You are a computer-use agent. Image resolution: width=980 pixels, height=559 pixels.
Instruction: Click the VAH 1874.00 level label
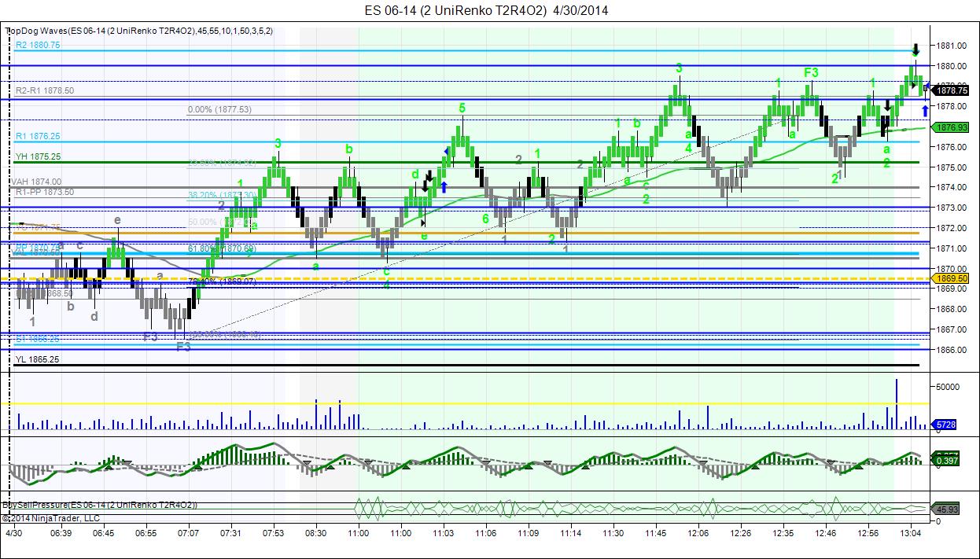tap(36, 182)
